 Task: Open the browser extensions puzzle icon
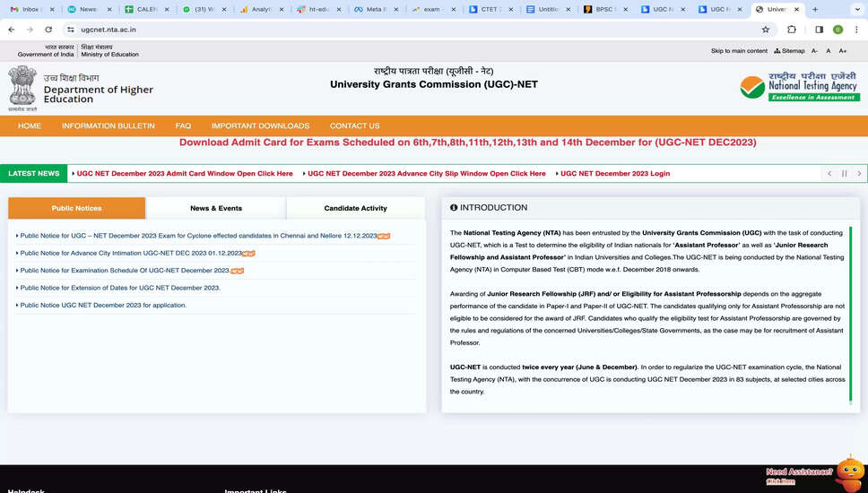[792, 30]
